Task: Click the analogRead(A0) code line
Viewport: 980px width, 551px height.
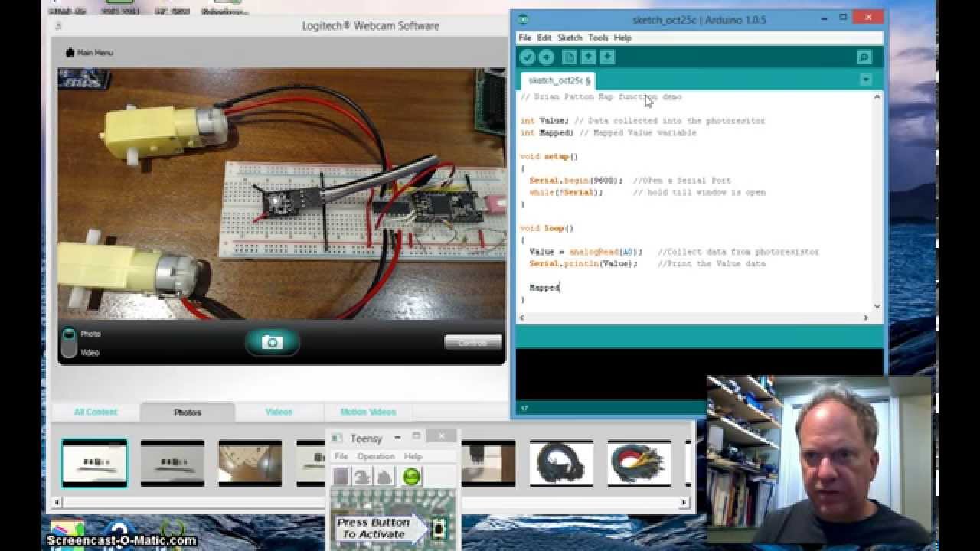Action: pos(674,252)
